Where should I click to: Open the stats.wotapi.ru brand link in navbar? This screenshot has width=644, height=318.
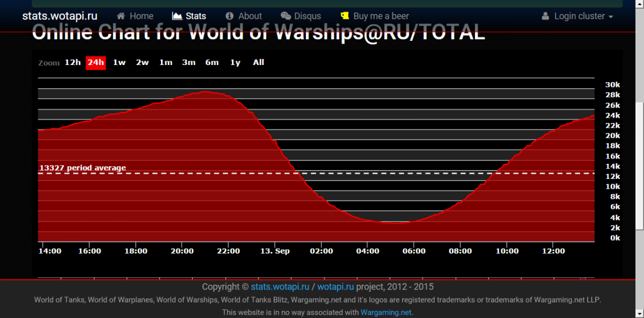click(60, 16)
